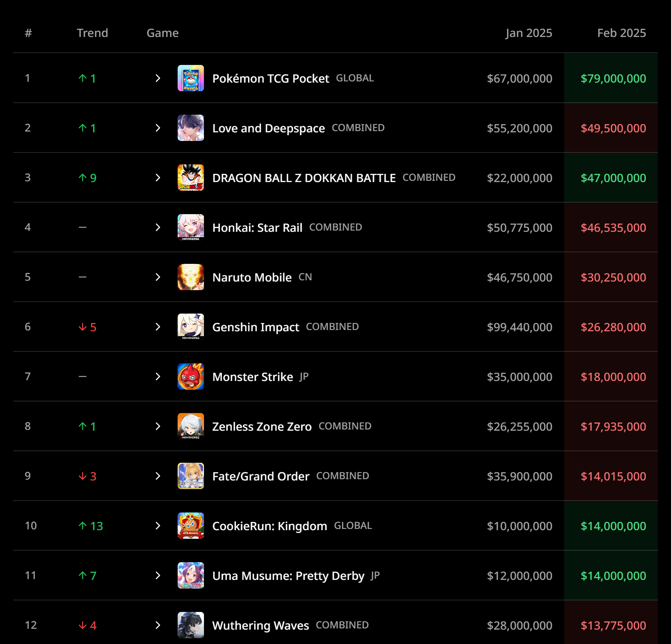Select the $26,280,000 Feb 2025 value
The image size is (671, 644).
coord(613,327)
